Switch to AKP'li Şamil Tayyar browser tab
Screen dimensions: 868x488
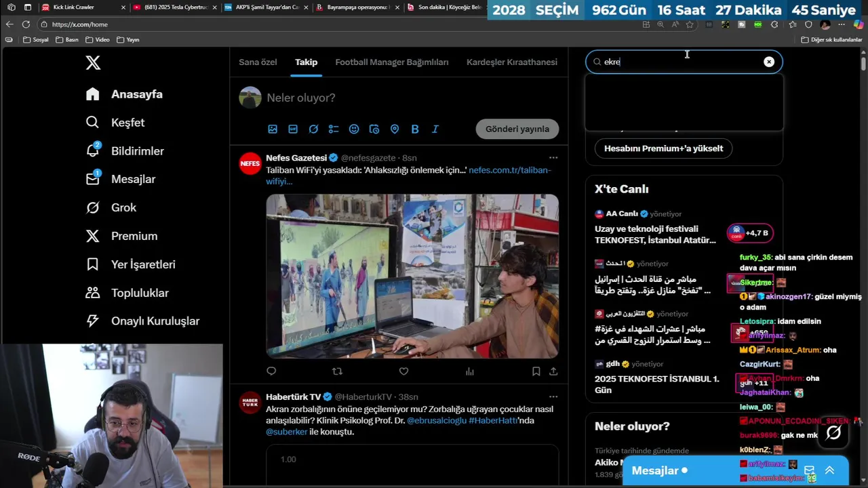pyautogui.click(x=266, y=7)
